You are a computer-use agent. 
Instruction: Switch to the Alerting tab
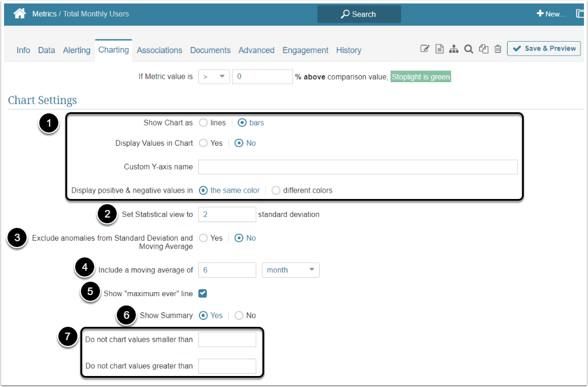(76, 50)
